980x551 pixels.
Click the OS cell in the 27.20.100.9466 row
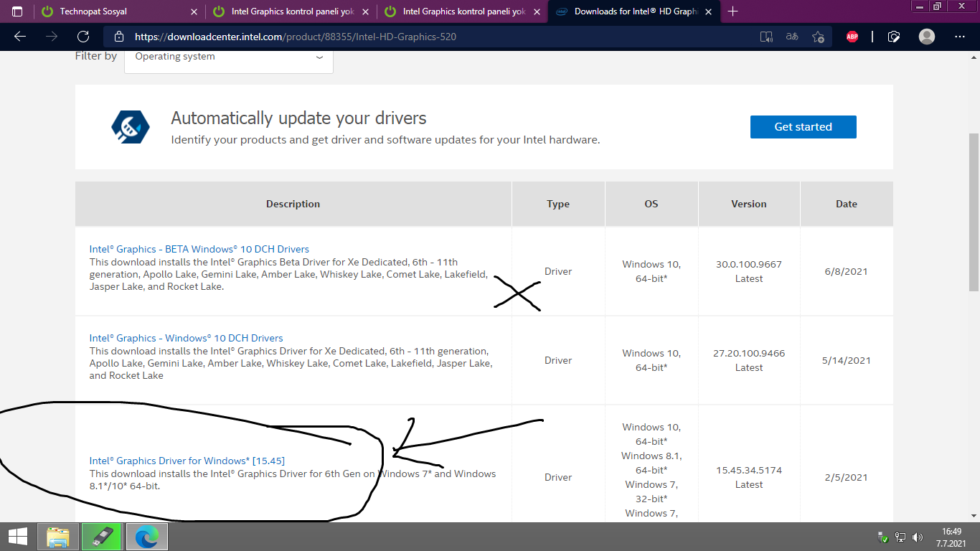(x=651, y=360)
